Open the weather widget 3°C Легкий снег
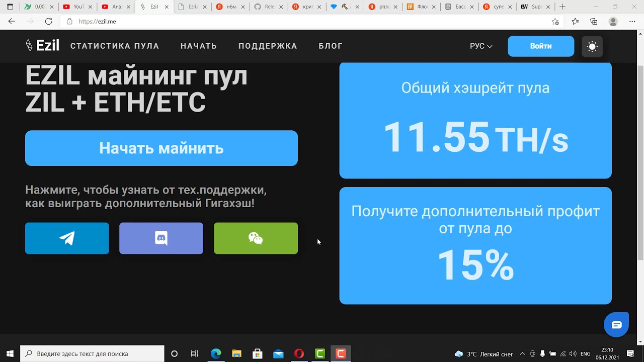 pyautogui.click(x=484, y=354)
